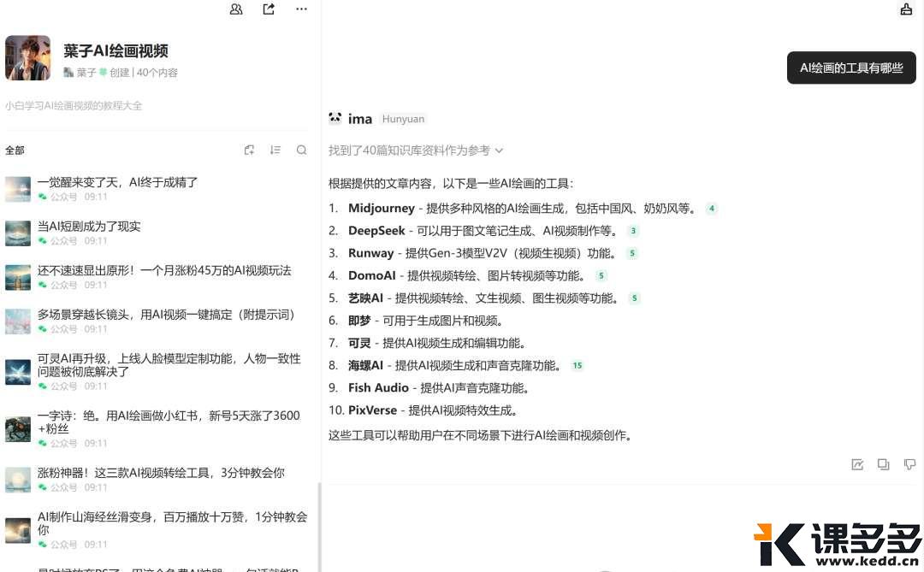Copy the ima answer with the copy icon
The image size is (924, 572).
pos(883,464)
